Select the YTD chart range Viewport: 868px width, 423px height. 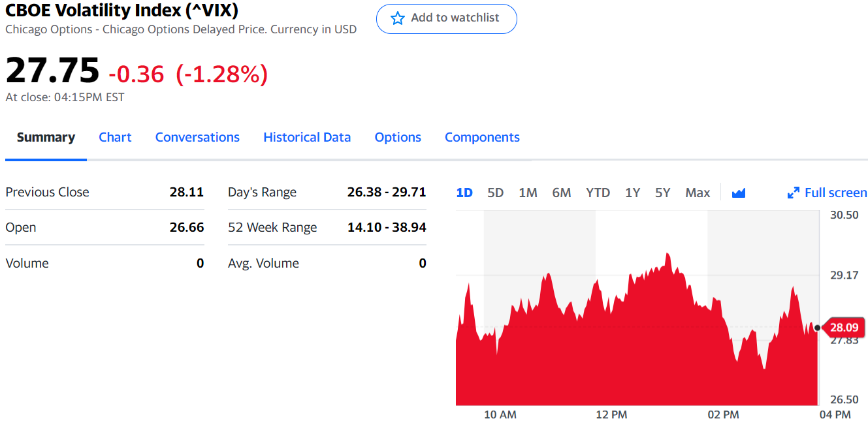click(x=598, y=193)
